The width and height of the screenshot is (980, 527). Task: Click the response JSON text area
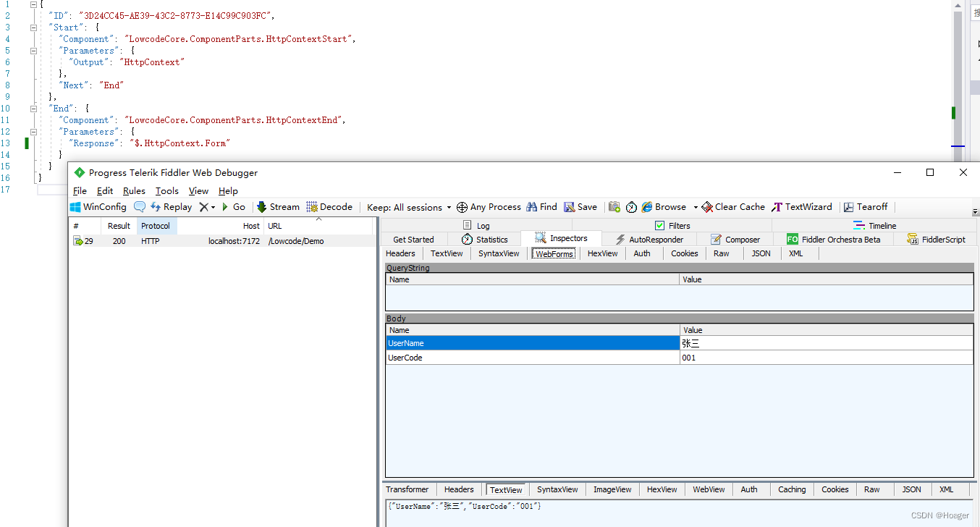coord(679,513)
